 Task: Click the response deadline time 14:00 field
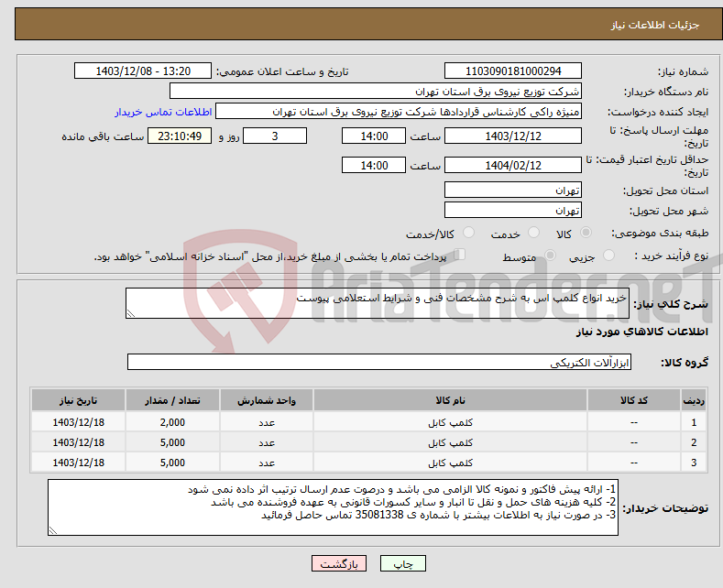[x=374, y=136]
